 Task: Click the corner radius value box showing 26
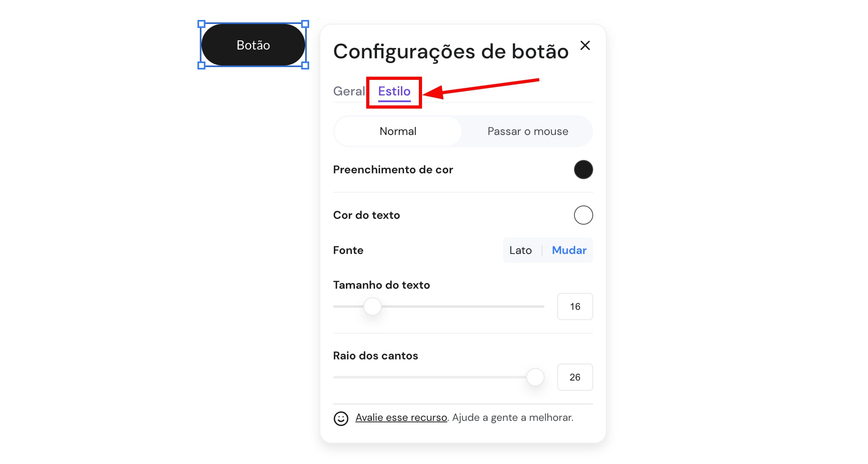pyautogui.click(x=575, y=377)
